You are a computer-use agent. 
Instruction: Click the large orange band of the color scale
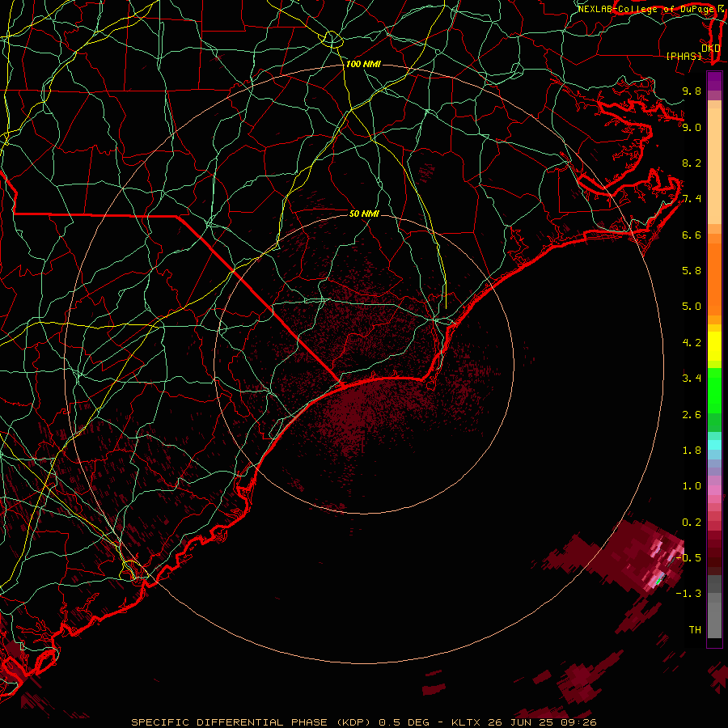click(x=714, y=279)
